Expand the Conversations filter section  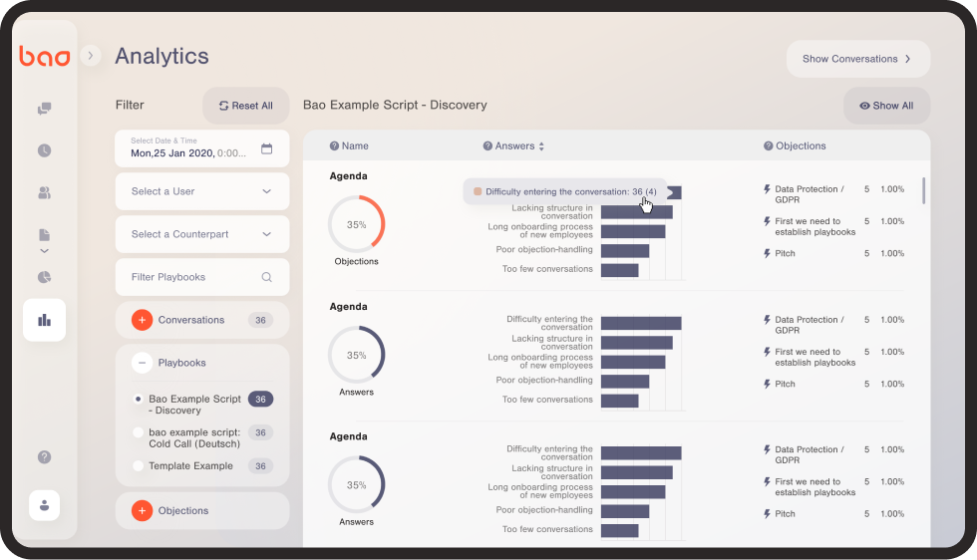click(142, 320)
